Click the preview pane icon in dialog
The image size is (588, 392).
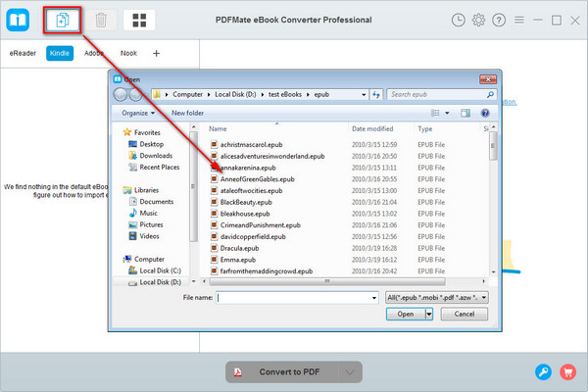(465, 113)
